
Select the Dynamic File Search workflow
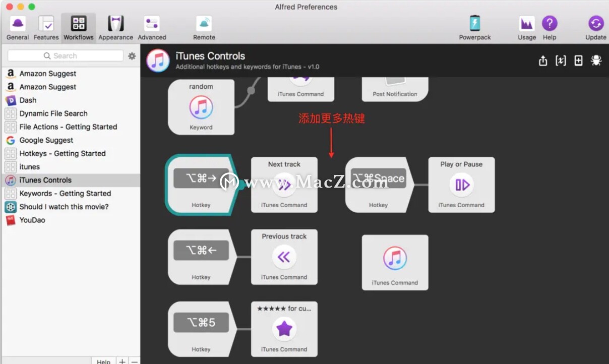point(71,113)
